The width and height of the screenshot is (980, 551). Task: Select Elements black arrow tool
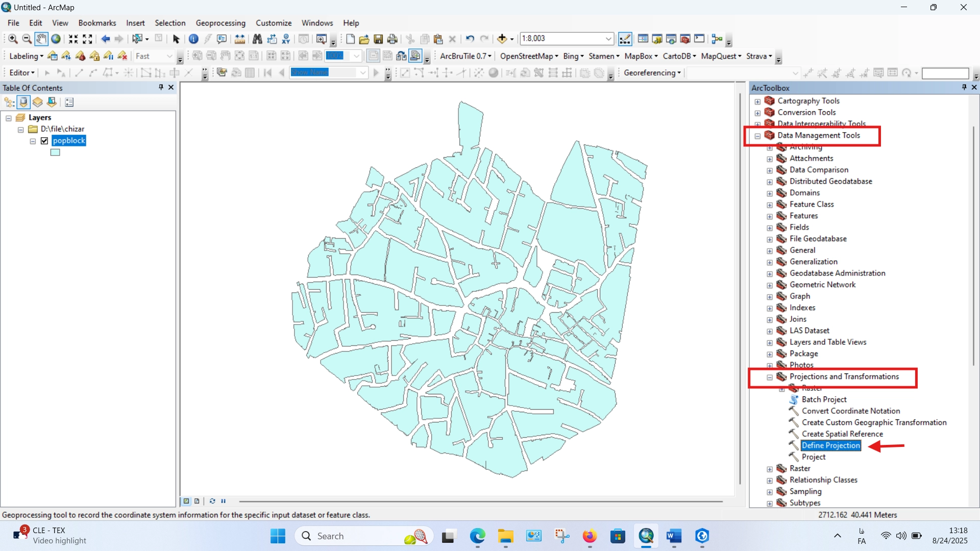click(x=177, y=39)
